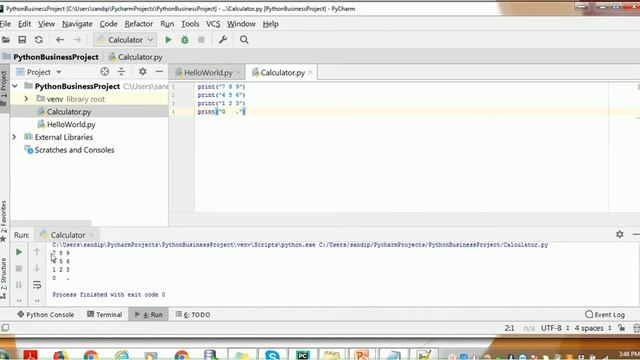Collapse all in Project panel
This screenshot has width=640, height=360.
121,72
